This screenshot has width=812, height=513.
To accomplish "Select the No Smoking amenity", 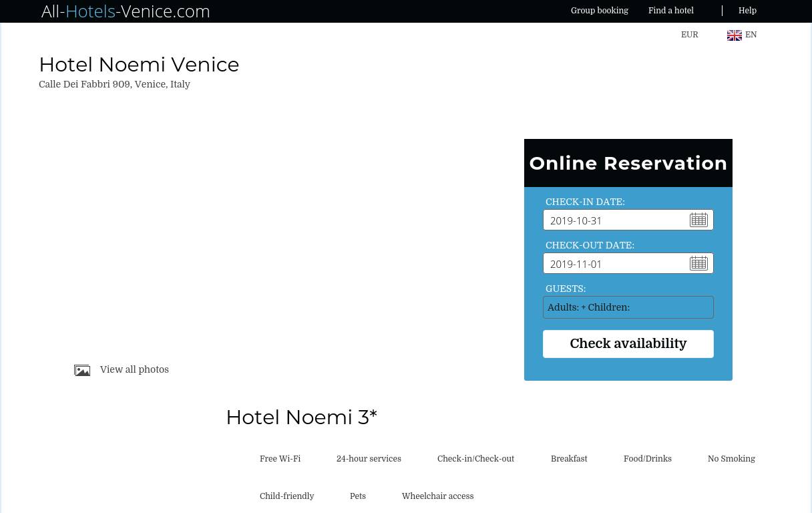I will pyautogui.click(x=731, y=459).
